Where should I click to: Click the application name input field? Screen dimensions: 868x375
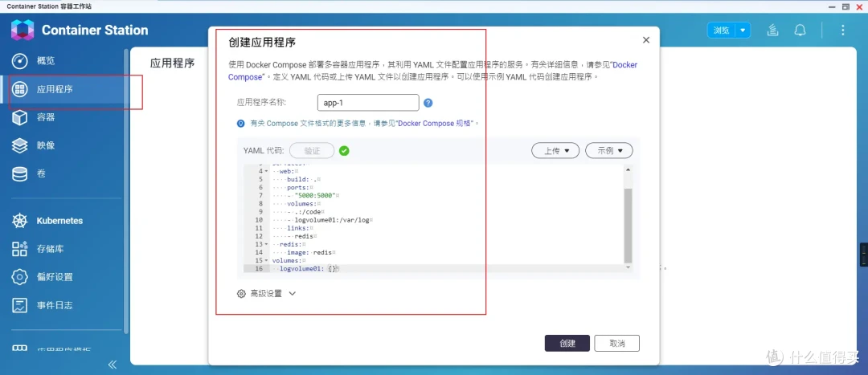tap(368, 103)
